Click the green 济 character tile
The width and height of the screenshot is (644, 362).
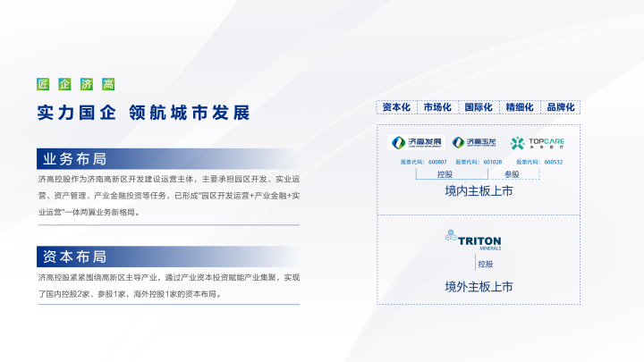pos(87,84)
